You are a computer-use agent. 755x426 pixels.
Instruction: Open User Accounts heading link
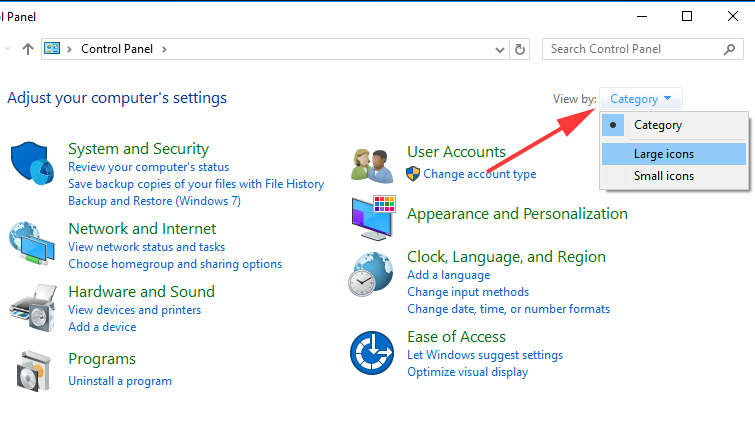click(x=456, y=152)
